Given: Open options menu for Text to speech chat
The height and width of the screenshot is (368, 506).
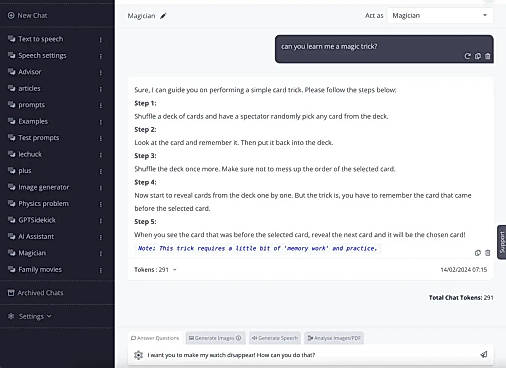Looking at the screenshot, I should pos(101,39).
